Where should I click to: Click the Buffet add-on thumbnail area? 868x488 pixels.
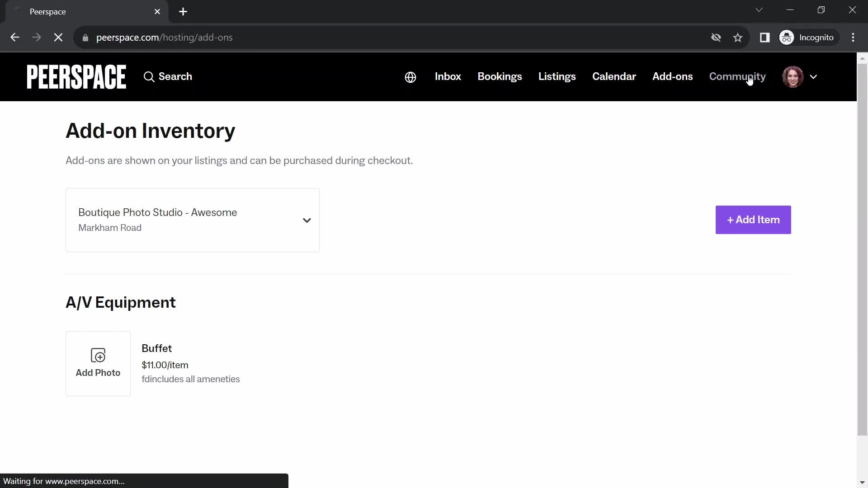tap(98, 363)
